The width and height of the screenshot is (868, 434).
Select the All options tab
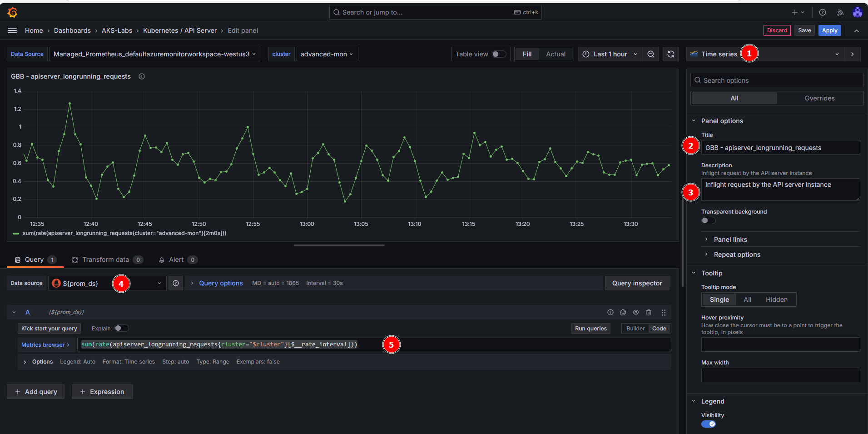(x=734, y=98)
